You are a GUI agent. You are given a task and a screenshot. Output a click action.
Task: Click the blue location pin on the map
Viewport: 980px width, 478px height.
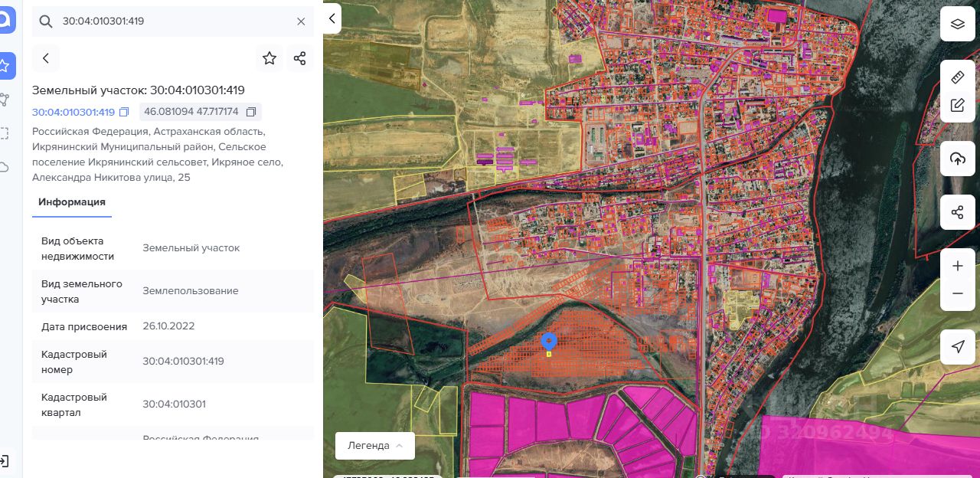coord(548,342)
